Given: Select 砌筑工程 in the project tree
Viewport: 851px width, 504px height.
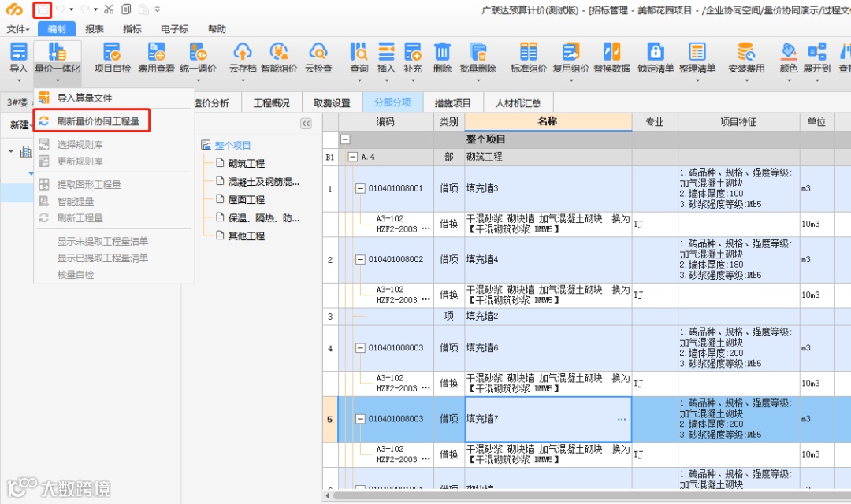Looking at the screenshot, I should (x=247, y=163).
